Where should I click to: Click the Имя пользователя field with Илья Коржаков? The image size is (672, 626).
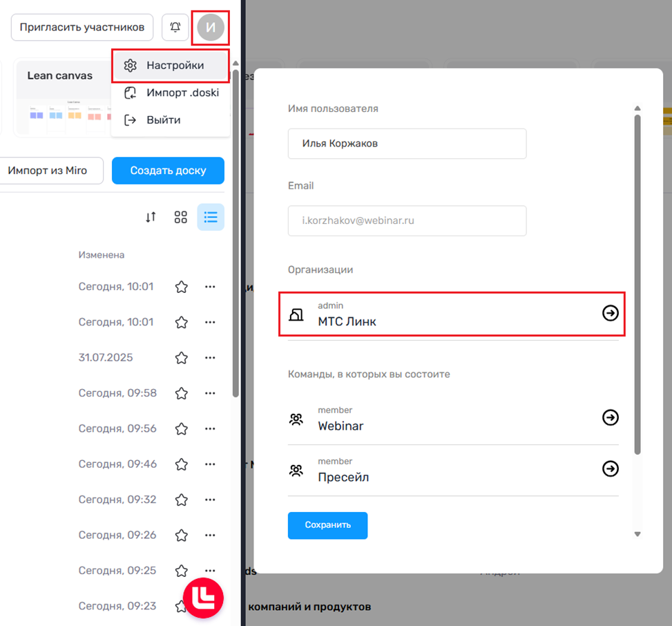[x=407, y=144]
